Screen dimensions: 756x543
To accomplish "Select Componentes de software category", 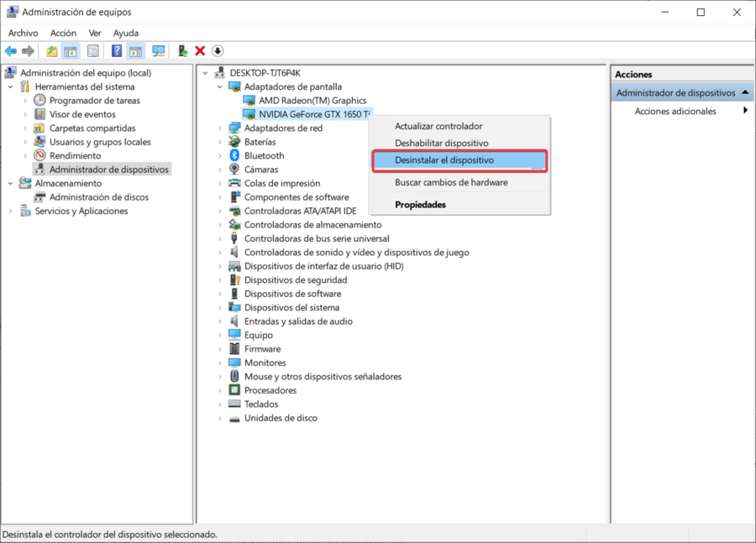I will 297,197.
